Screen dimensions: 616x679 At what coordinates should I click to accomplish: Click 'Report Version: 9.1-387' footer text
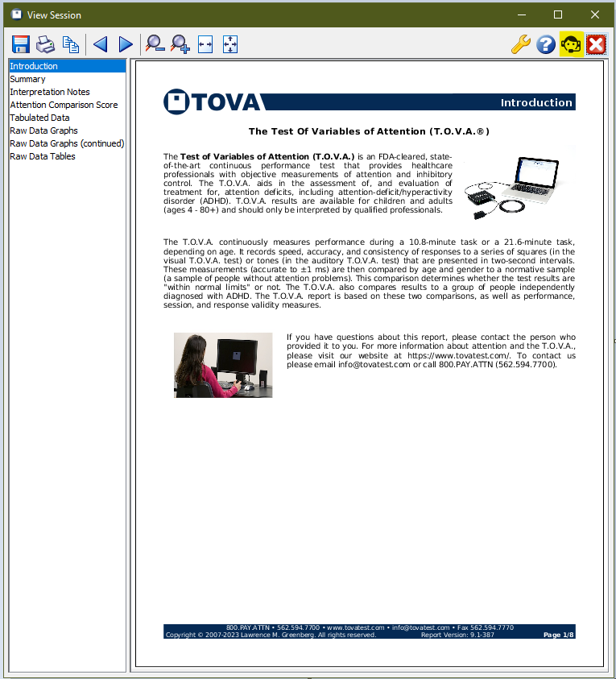pyautogui.click(x=457, y=635)
